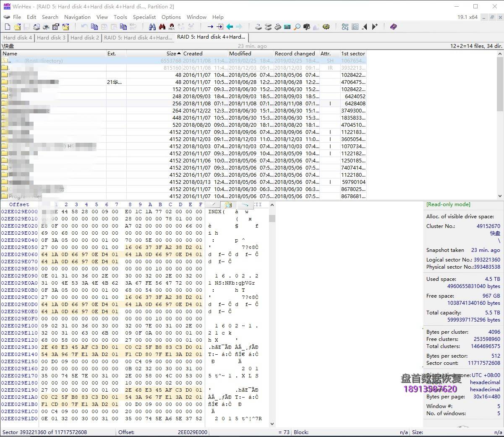Image resolution: width=504 pixels, height=437 pixels.
Task: Sort by the Record changed column header
Action: [296, 54]
